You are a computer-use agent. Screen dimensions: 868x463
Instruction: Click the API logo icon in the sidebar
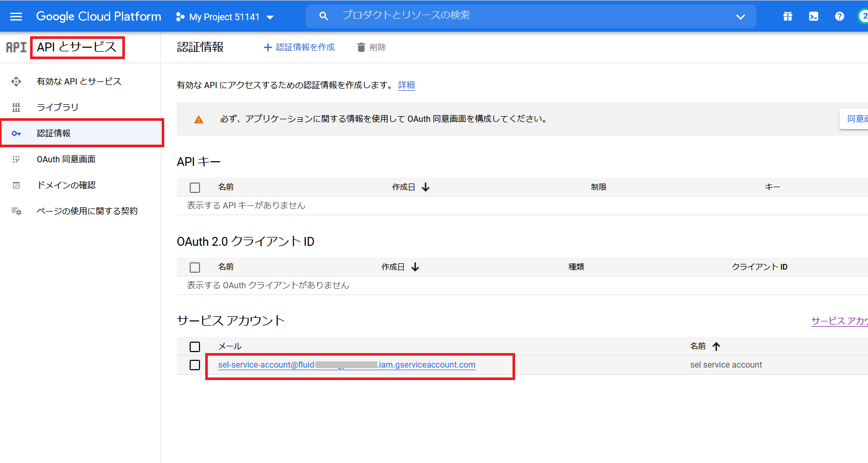coord(16,47)
